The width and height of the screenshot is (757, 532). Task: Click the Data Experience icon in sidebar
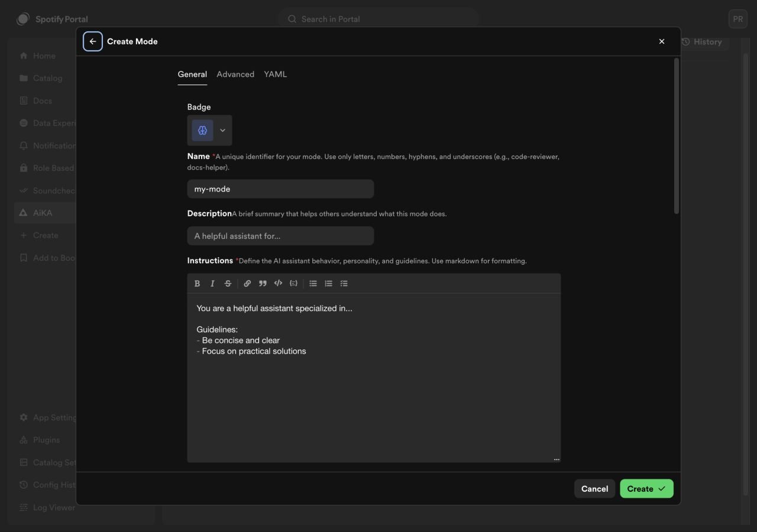coord(24,123)
